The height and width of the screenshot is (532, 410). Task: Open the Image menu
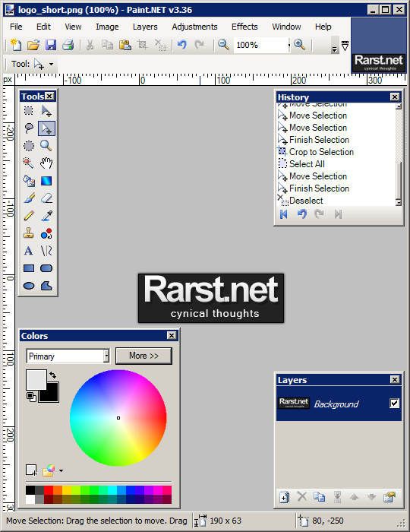click(107, 27)
